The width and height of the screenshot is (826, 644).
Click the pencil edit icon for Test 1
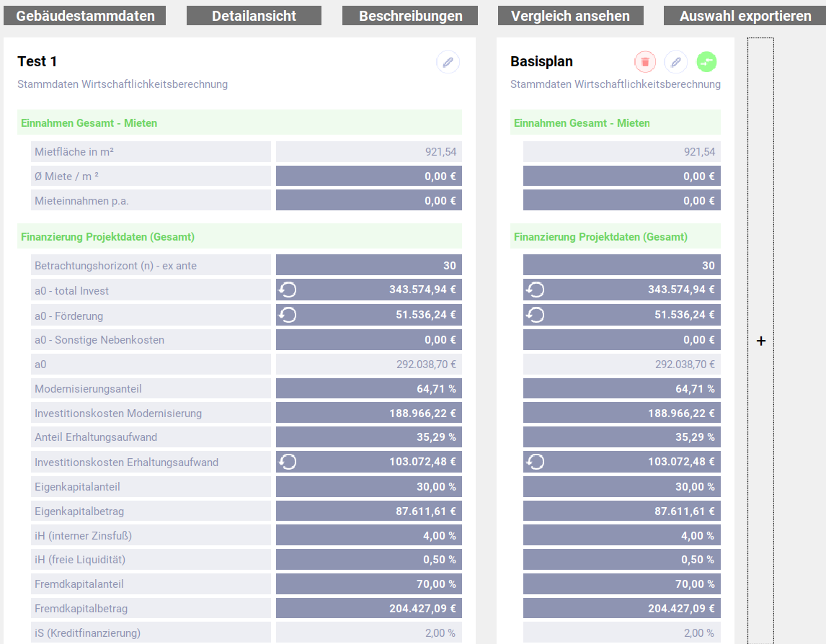click(448, 63)
